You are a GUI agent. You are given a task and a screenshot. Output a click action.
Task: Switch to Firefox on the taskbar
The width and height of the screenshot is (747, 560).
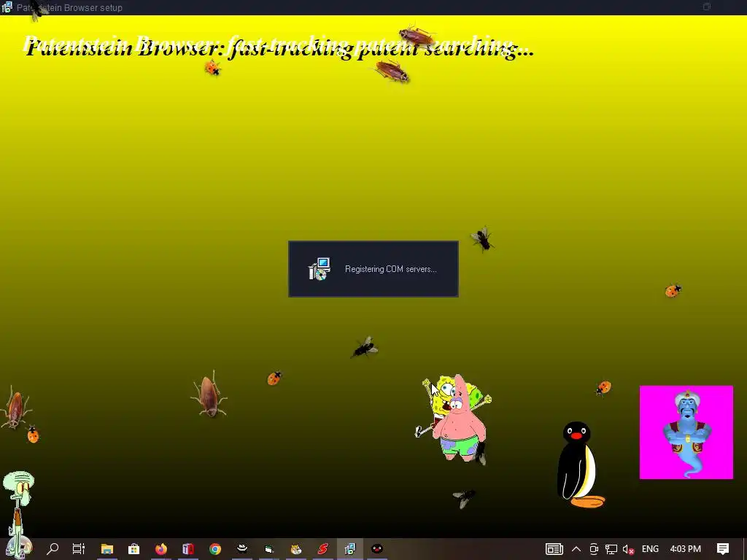coord(161,549)
